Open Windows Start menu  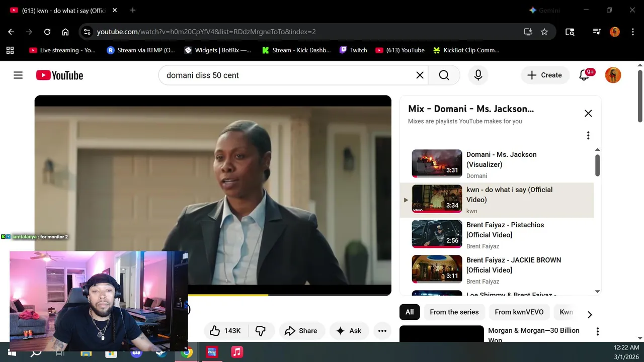click(x=11, y=352)
